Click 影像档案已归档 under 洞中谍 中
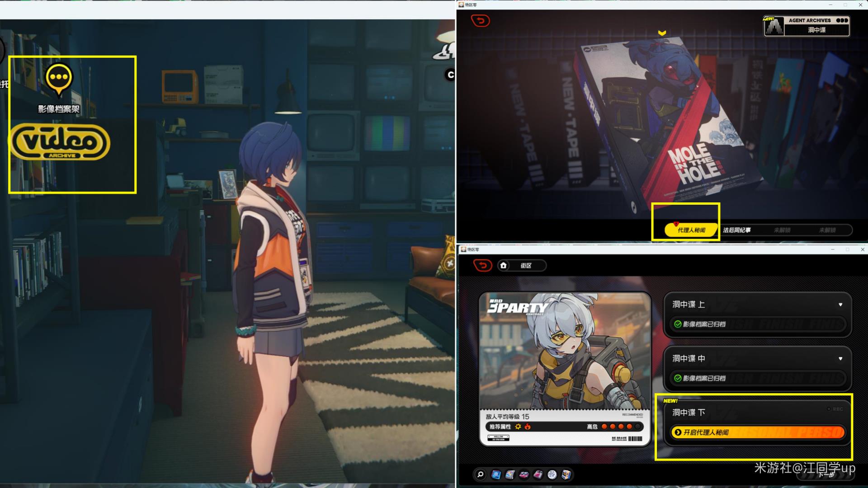The height and width of the screenshot is (488, 868). [704, 378]
